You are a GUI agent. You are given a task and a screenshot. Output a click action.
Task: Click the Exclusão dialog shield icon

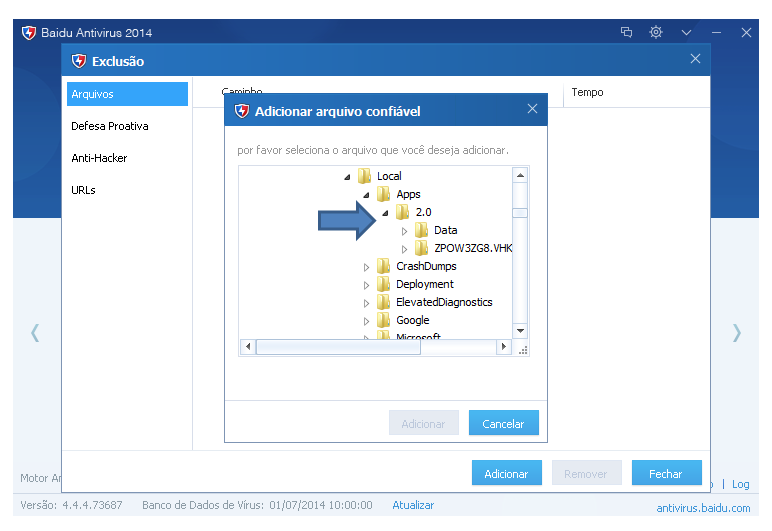click(x=79, y=61)
